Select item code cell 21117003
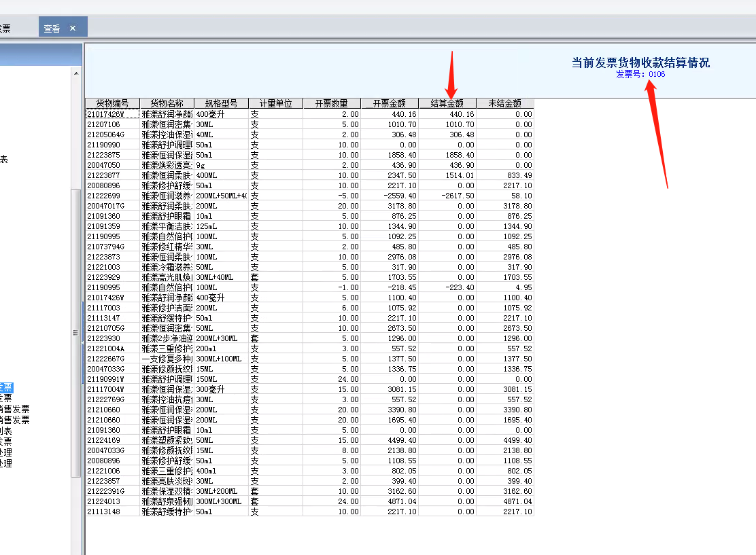The height and width of the screenshot is (555, 756). [112, 308]
